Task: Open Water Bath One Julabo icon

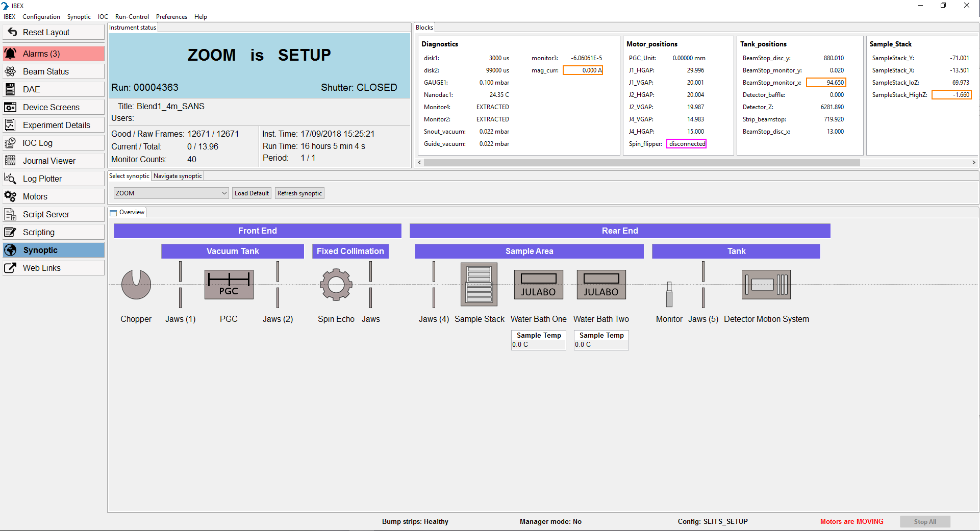Action: (538, 285)
